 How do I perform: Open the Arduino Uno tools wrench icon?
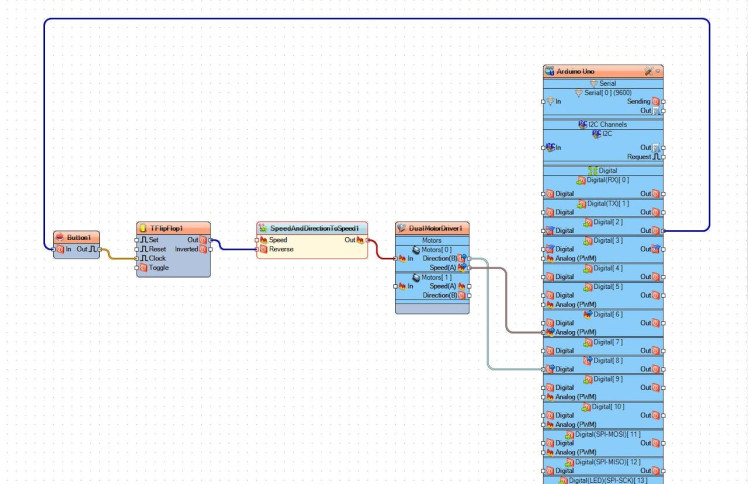[x=648, y=71]
